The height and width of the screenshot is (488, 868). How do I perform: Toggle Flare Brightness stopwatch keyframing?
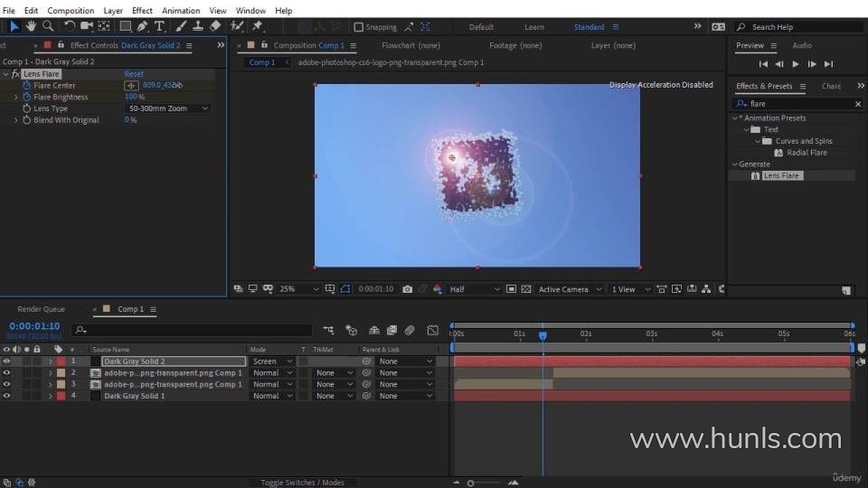(x=26, y=97)
